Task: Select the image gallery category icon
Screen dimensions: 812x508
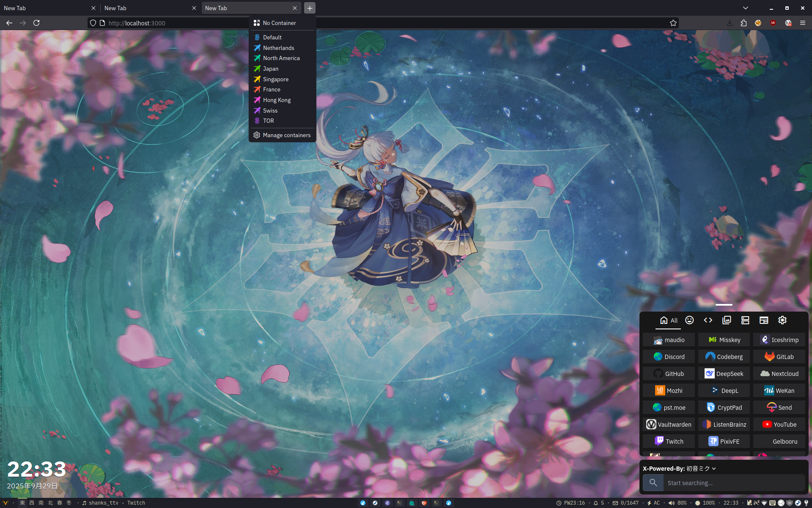Action: (727, 320)
